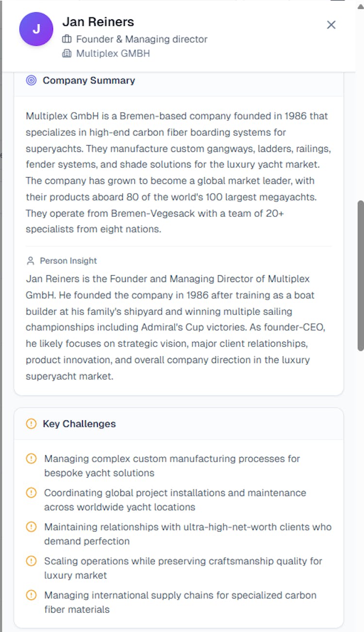364x632 pixels.
Task: Click the briefcase icon beside the job title
Action: point(67,39)
